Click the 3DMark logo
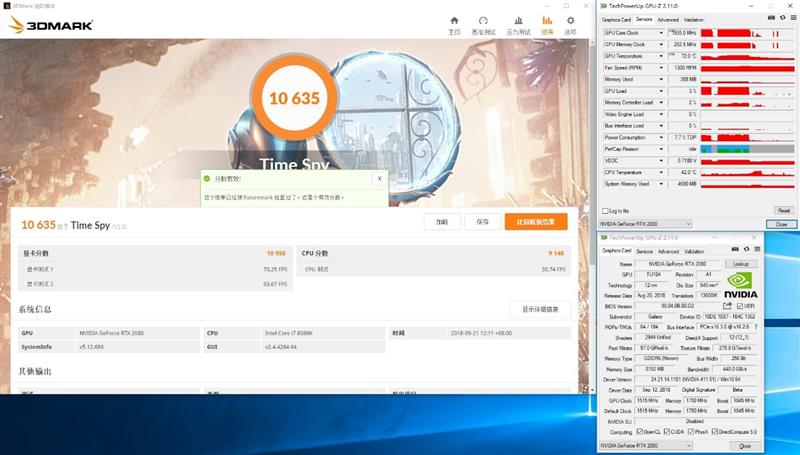 tap(51, 24)
